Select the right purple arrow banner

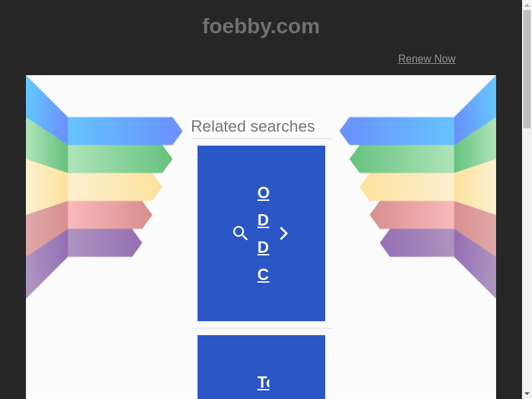[419, 243]
